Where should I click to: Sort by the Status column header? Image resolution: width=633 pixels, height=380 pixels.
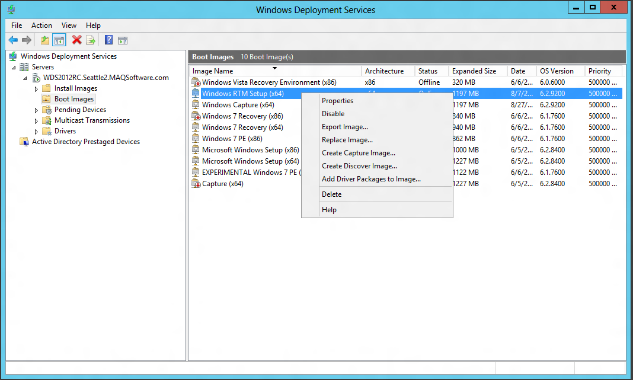[x=432, y=71]
